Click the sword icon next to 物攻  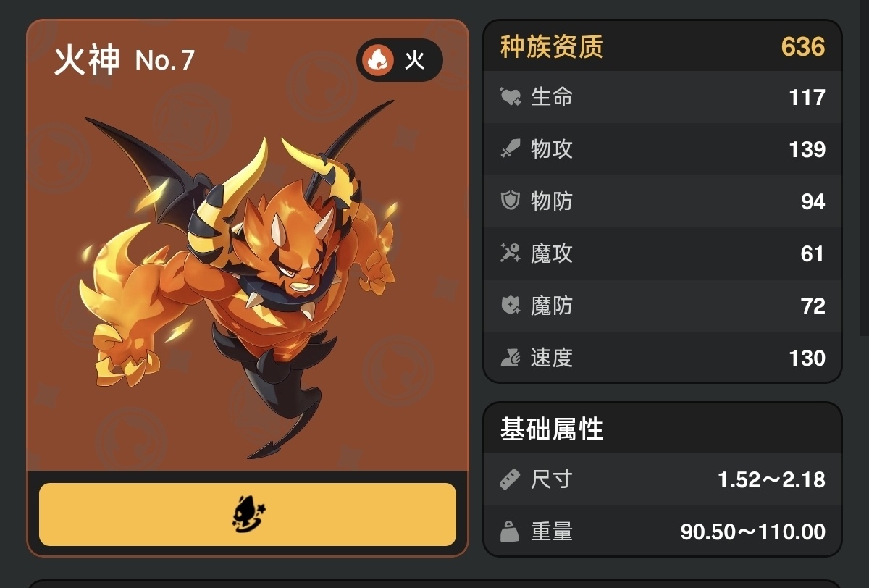point(511,149)
